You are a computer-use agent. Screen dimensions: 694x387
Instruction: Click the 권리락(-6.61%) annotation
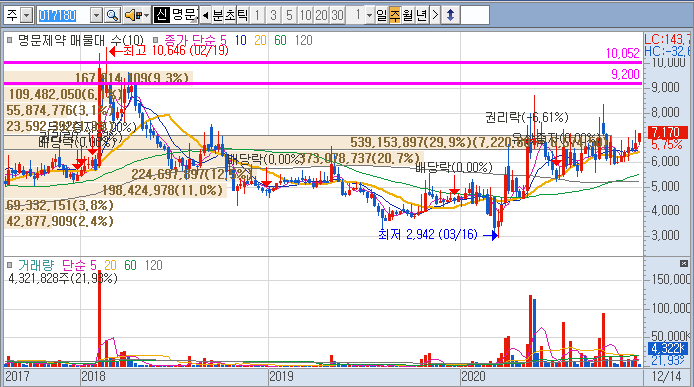point(527,117)
